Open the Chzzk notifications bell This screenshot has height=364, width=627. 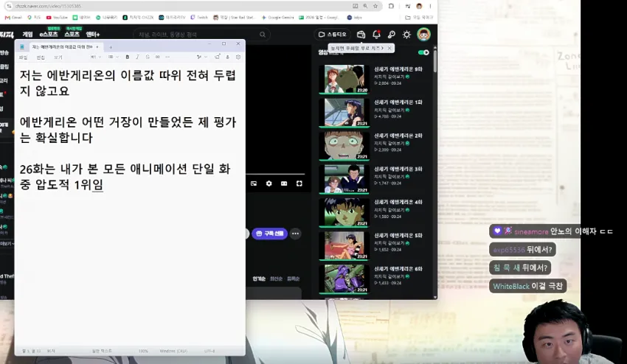coord(376,35)
